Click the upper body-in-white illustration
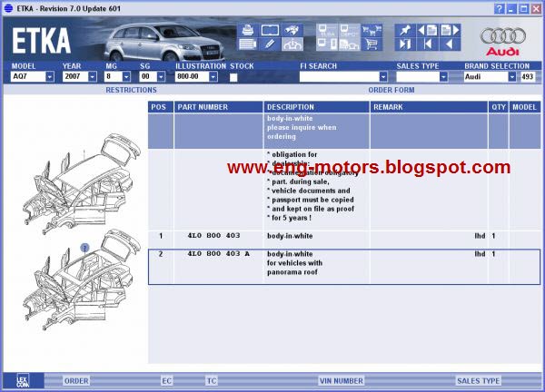This screenshot has height=392, width=545. (x=82, y=184)
